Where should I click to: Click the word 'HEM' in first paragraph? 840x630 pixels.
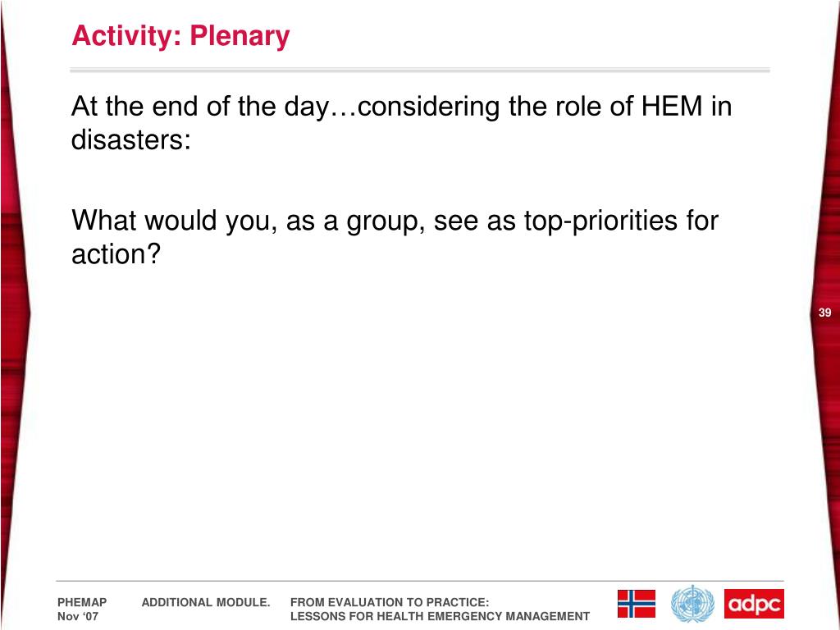pyautogui.click(x=672, y=106)
